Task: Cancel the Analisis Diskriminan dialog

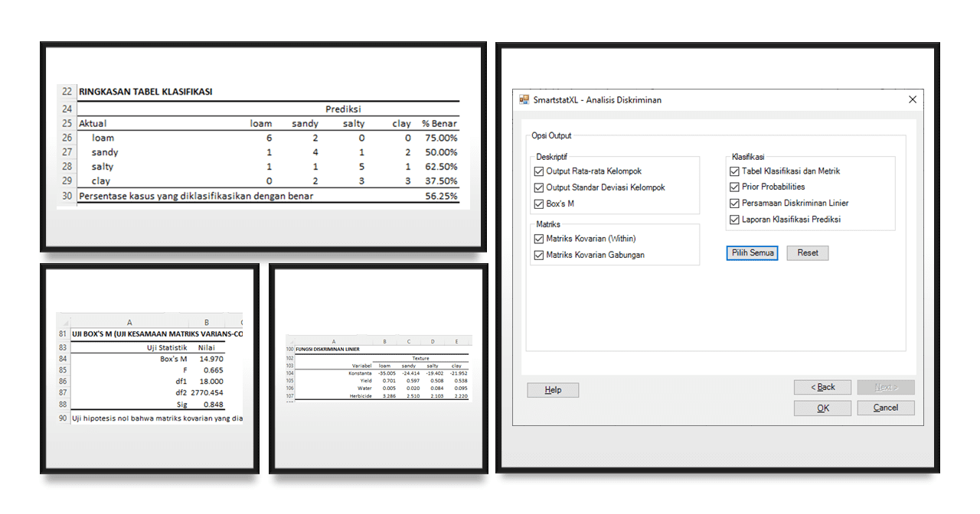Action: (885, 408)
